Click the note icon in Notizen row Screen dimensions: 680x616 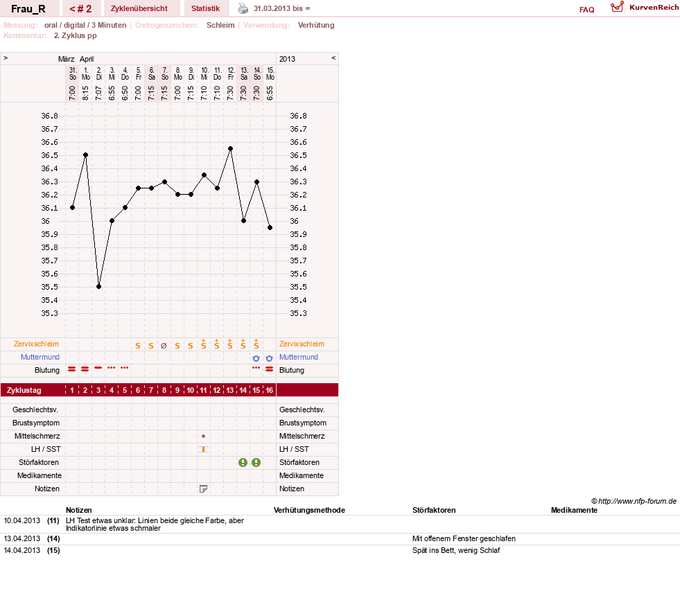pos(203,489)
